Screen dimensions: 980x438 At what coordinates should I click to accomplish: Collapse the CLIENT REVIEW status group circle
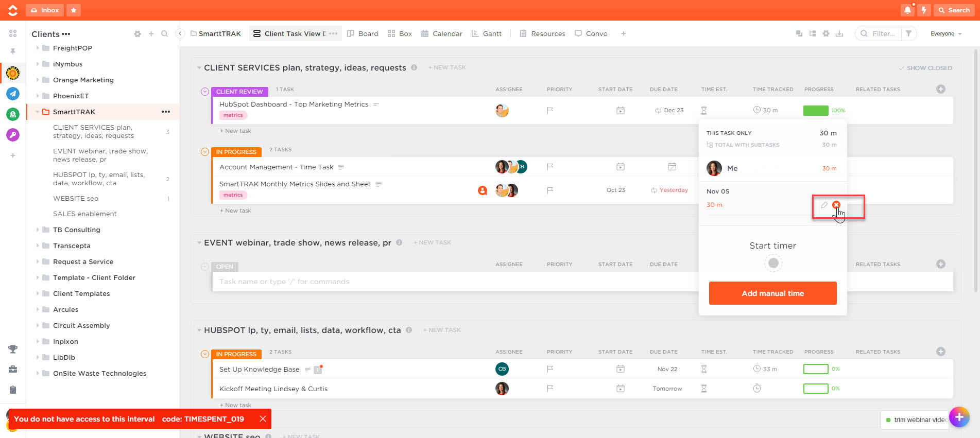pyautogui.click(x=205, y=92)
